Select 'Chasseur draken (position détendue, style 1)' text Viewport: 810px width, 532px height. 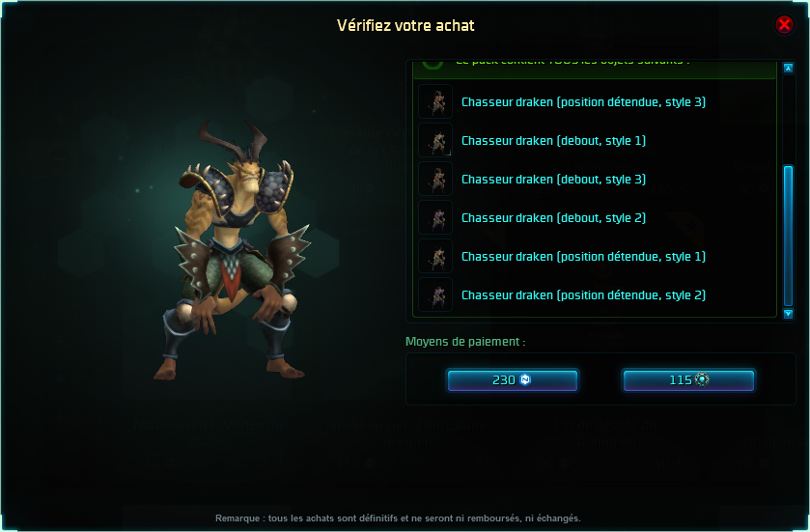click(583, 256)
